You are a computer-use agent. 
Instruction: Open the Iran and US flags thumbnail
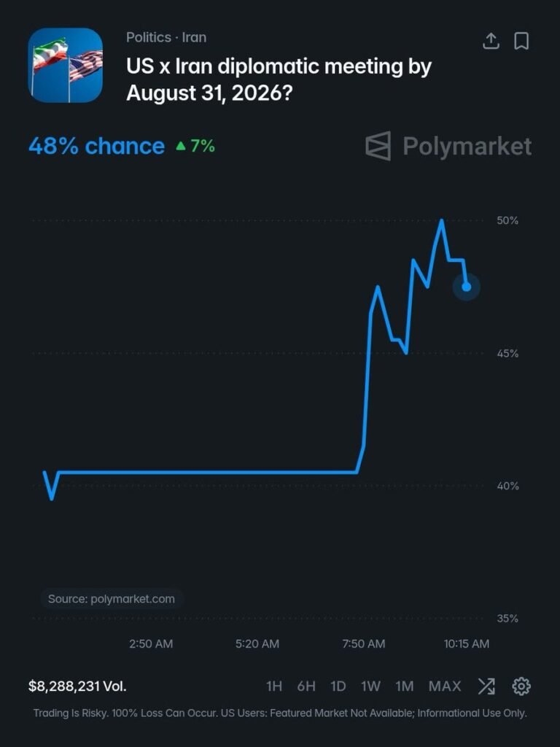[65, 65]
